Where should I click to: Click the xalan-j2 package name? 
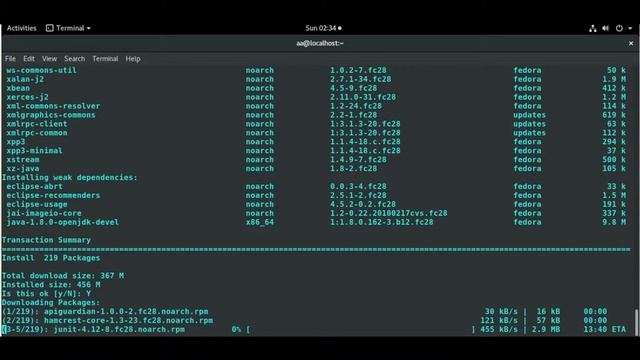(25, 79)
